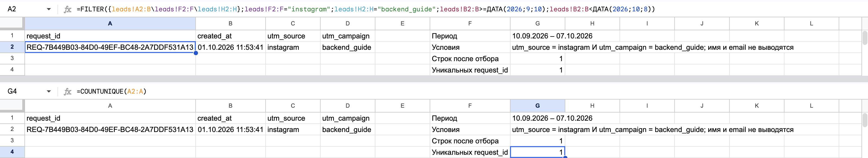Click the 'Период' label cell in the top pane
Screen dimensions: 868x158
[x=470, y=36]
